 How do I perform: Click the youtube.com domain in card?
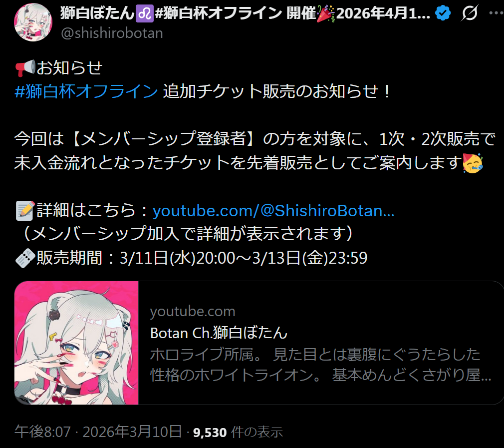point(193,311)
